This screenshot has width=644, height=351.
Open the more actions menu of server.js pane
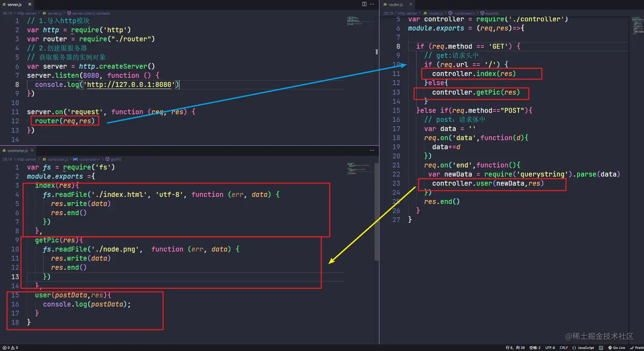372,4
